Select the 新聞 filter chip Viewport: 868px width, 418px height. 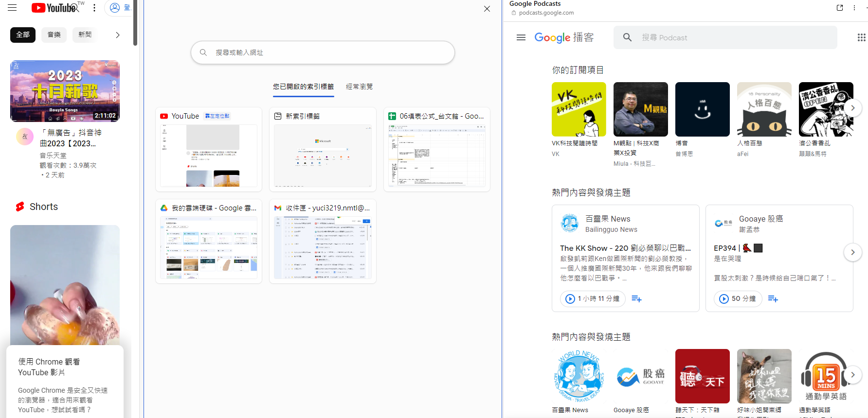coord(85,35)
